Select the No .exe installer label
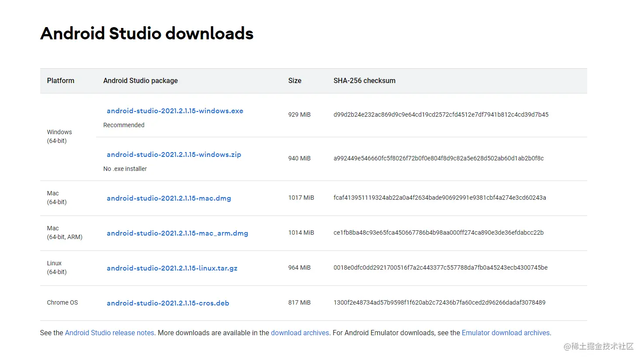The width and height of the screenshot is (644, 361). pos(125,169)
